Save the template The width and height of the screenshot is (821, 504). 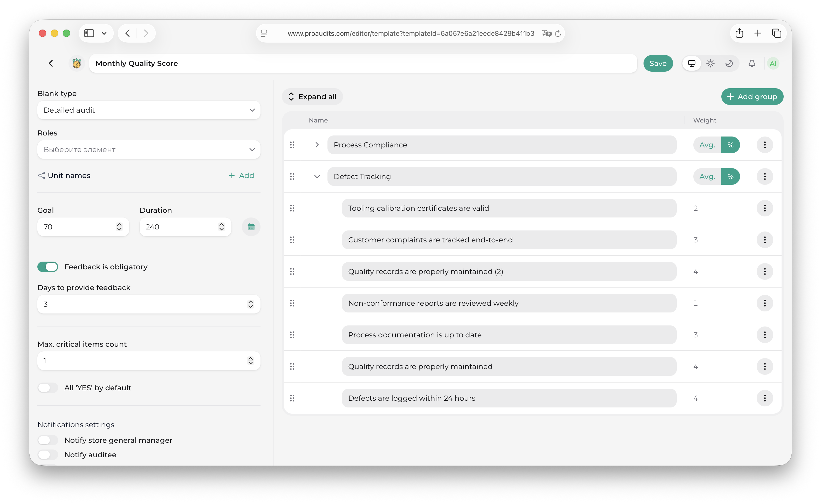tap(658, 63)
